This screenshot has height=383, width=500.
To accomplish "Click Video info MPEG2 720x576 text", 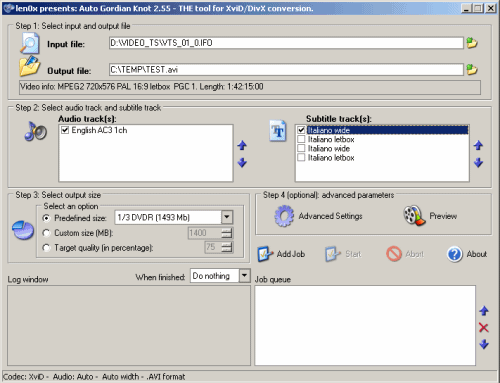I will pos(142,87).
